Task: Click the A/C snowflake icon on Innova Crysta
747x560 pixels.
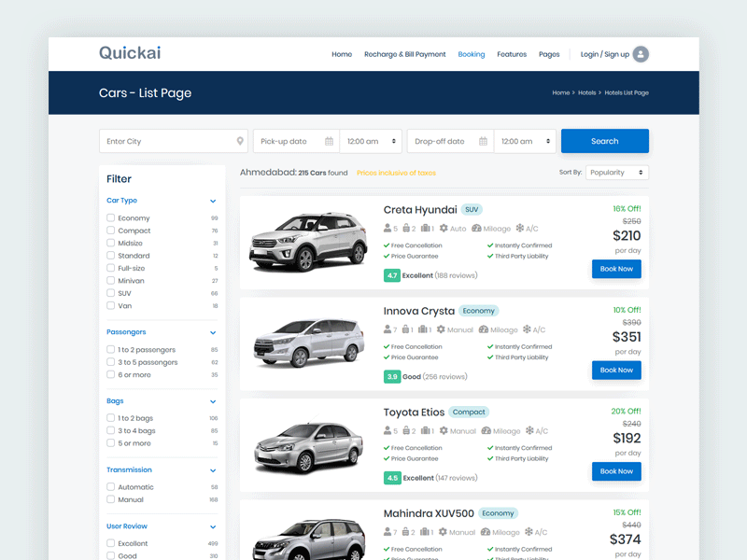Action: coord(527,329)
